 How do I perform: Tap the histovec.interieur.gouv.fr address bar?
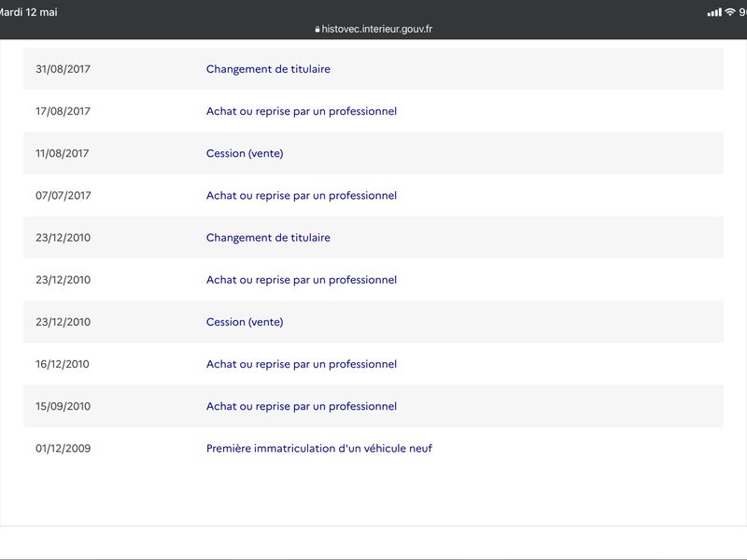373,29
